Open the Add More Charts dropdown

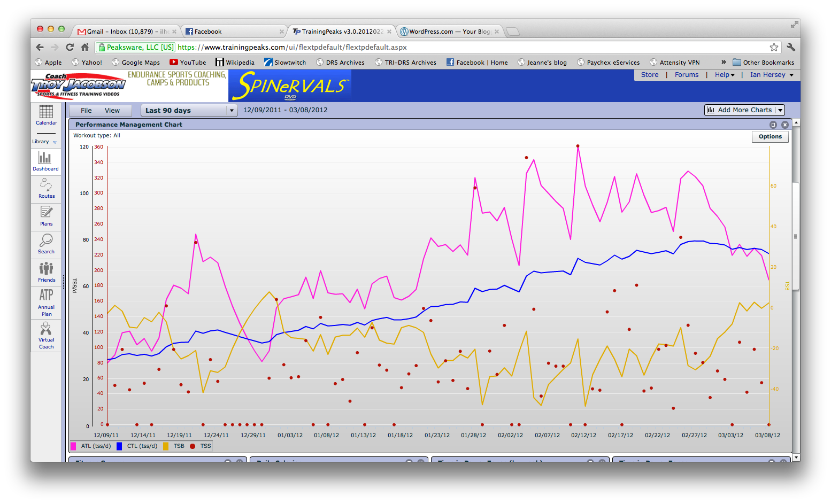click(744, 110)
